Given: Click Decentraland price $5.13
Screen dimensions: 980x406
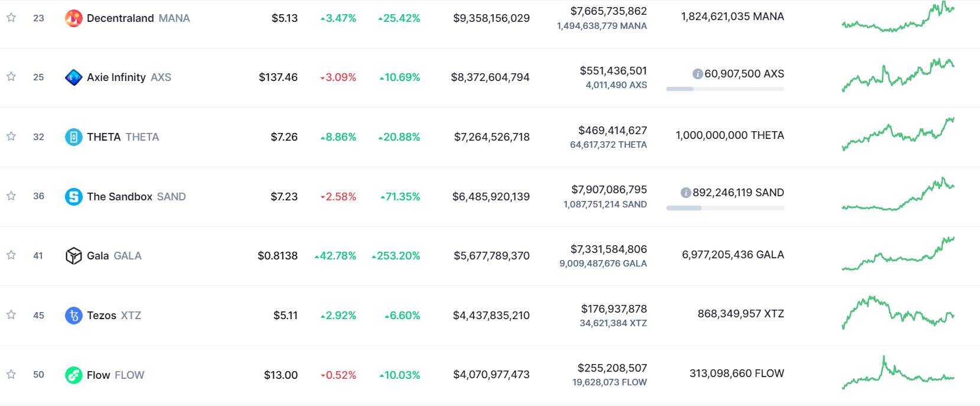Looking at the screenshot, I should click(x=285, y=18).
